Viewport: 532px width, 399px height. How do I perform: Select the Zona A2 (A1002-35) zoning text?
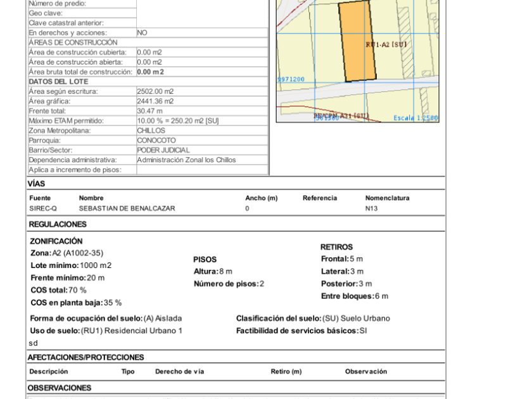pos(66,253)
